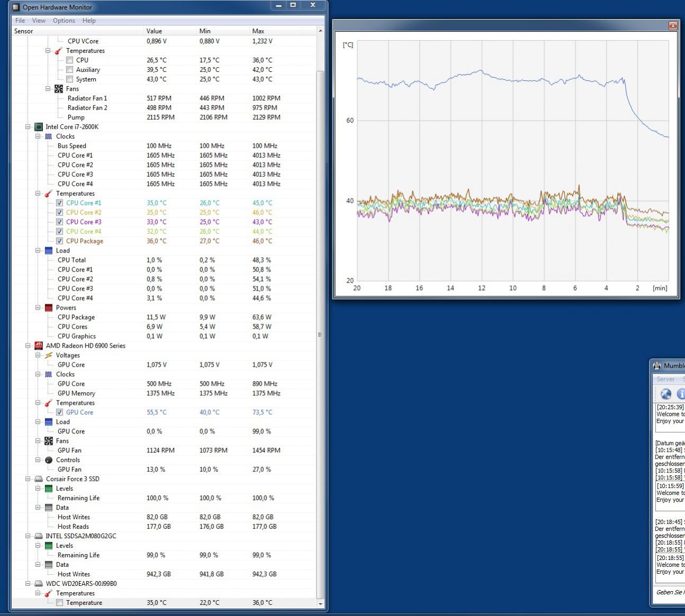The width and height of the screenshot is (685, 616).
Task: Click the GPU Load icon
Action: (49, 422)
